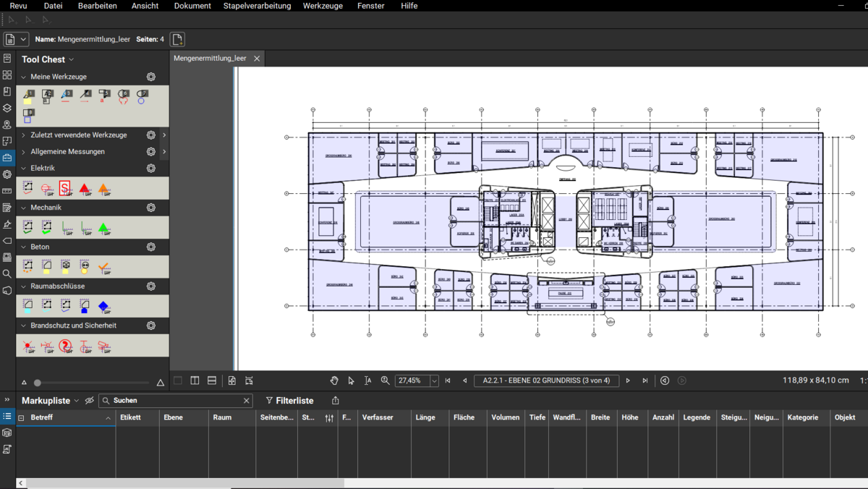Choose the blue diamond tool in Raumabschlüsse
868x489 pixels.
click(103, 307)
